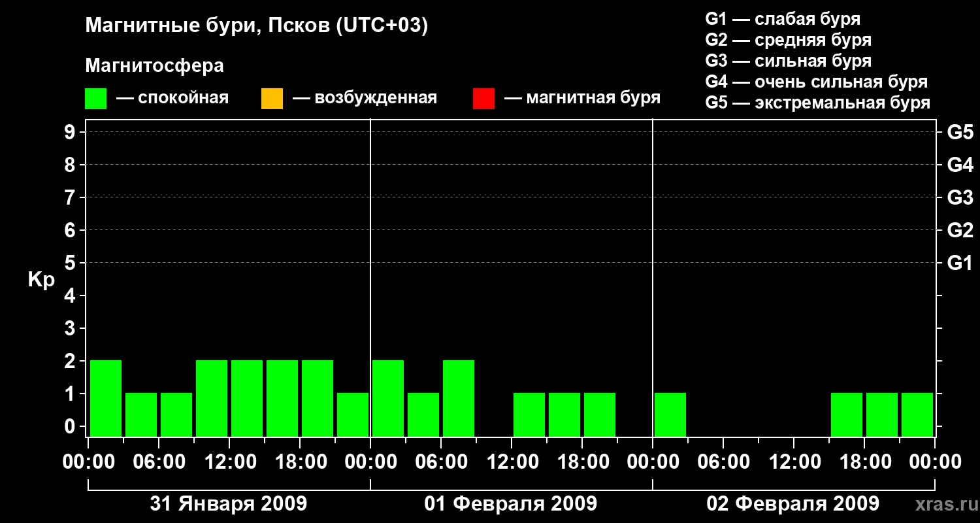Click the '06:00' time label under 1 February
Viewport: 980px width, 523px height.
(x=441, y=462)
